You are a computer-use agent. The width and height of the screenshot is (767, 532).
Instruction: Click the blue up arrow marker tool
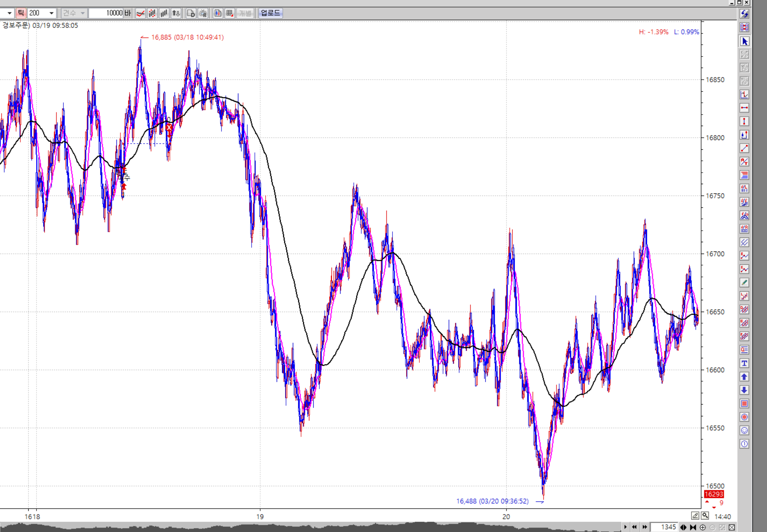click(744, 377)
